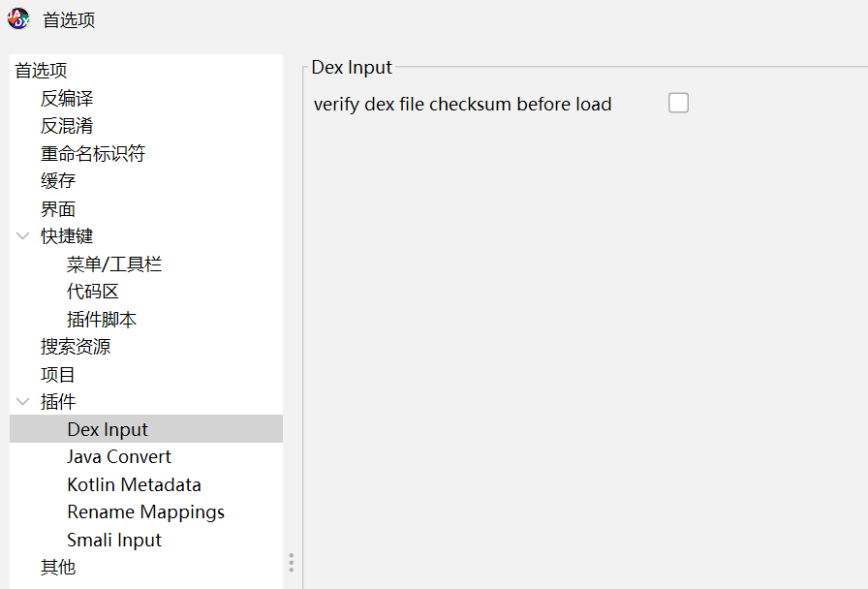Select the 首选项 root tree item
Image resolution: width=868 pixels, height=589 pixels.
point(41,71)
